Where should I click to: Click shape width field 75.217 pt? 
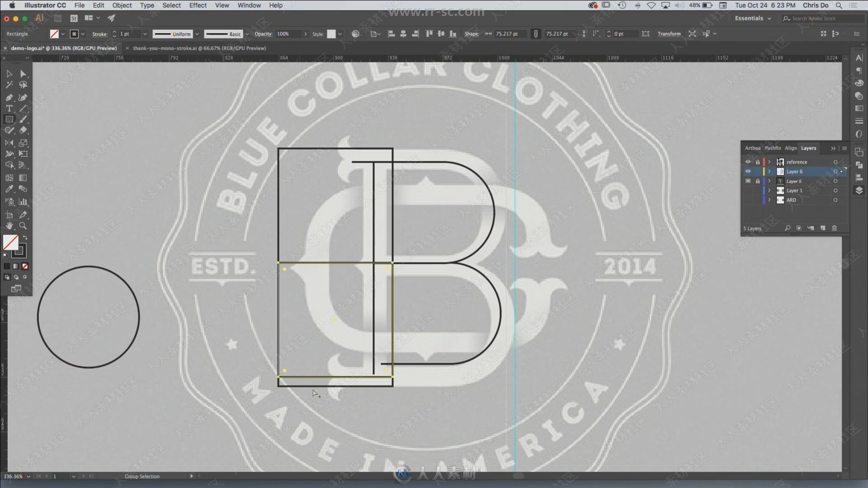510,34
